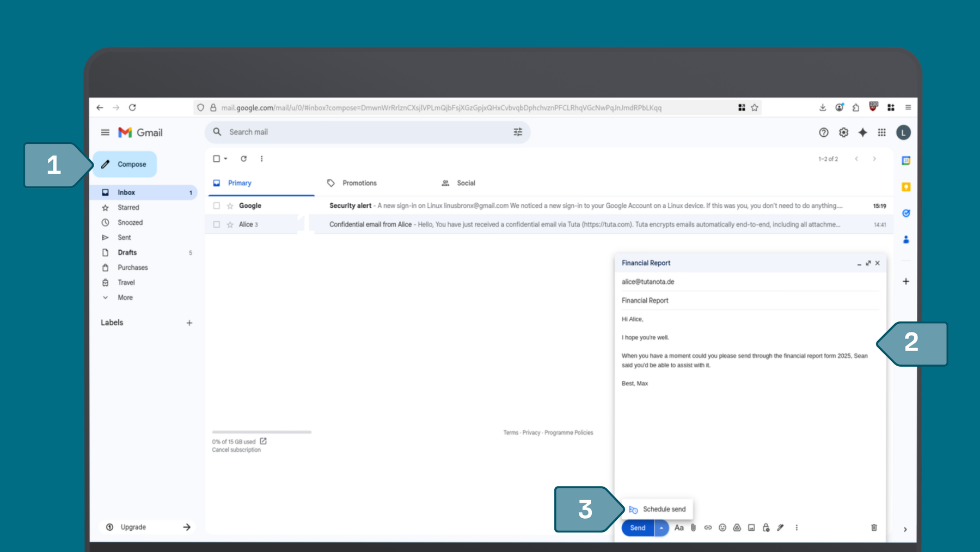Open Google Keep in the side panel
The width and height of the screenshot is (980, 552).
pos(906,186)
